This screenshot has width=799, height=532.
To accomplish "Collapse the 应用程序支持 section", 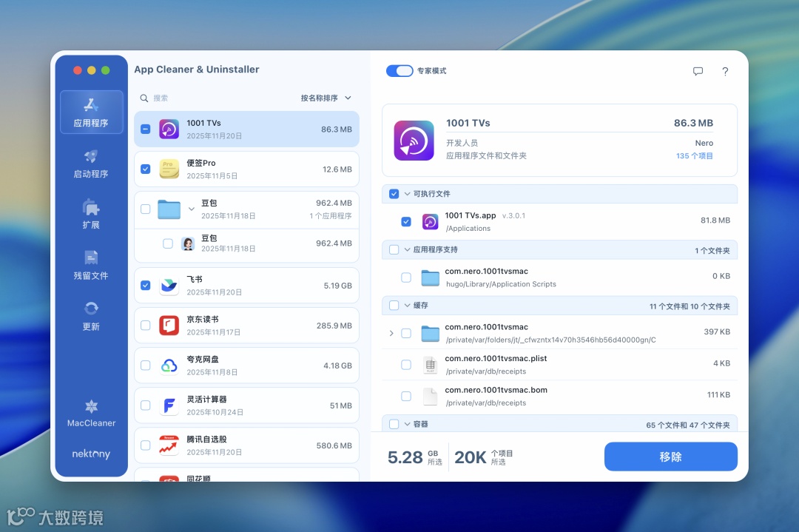I will tap(407, 249).
